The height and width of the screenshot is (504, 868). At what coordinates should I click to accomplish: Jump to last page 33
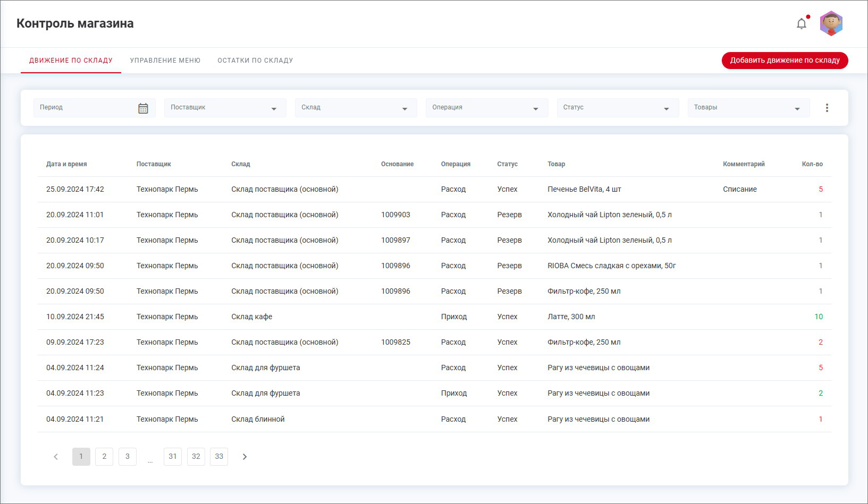tap(219, 457)
